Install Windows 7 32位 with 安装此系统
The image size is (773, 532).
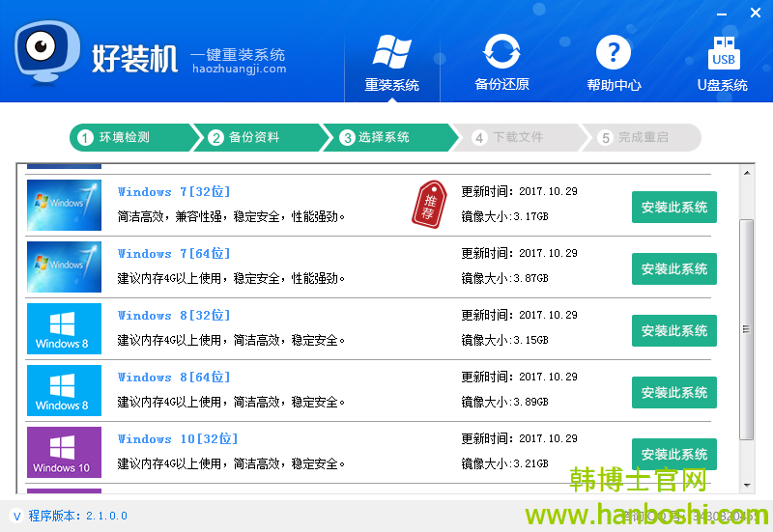tap(673, 207)
